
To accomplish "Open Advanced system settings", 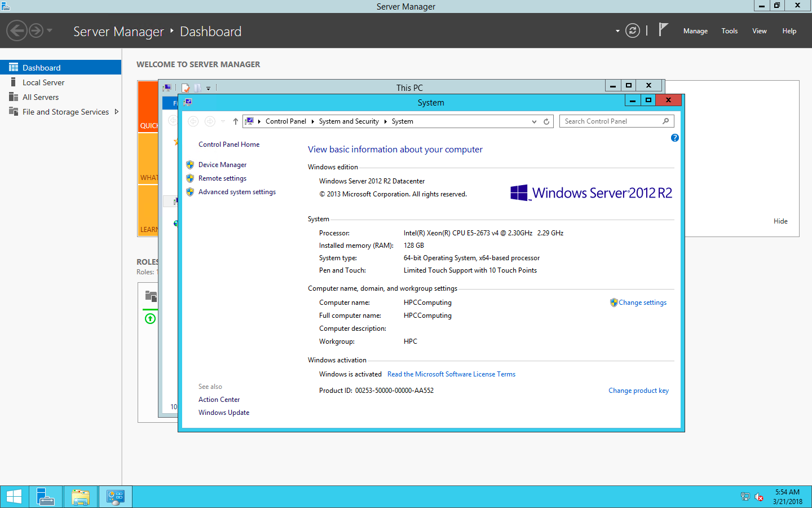I will [237, 192].
